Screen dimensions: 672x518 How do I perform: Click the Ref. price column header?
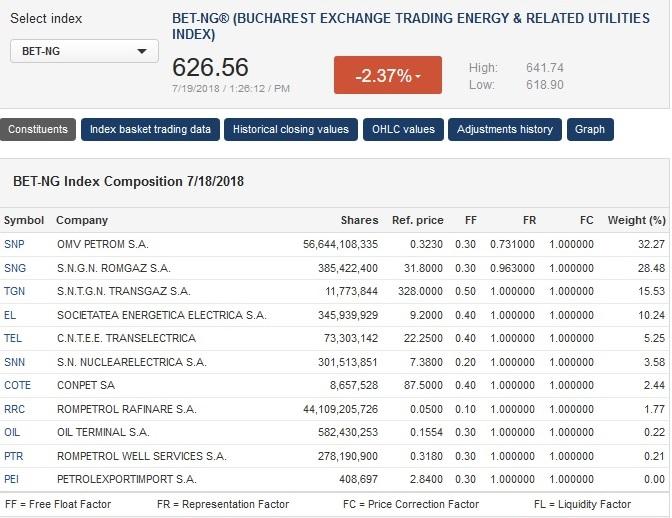(x=417, y=220)
